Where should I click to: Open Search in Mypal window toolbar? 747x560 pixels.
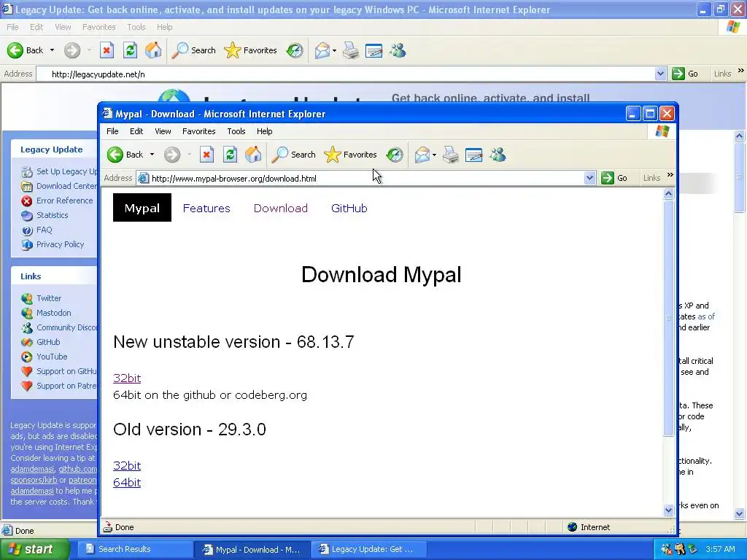294,155
